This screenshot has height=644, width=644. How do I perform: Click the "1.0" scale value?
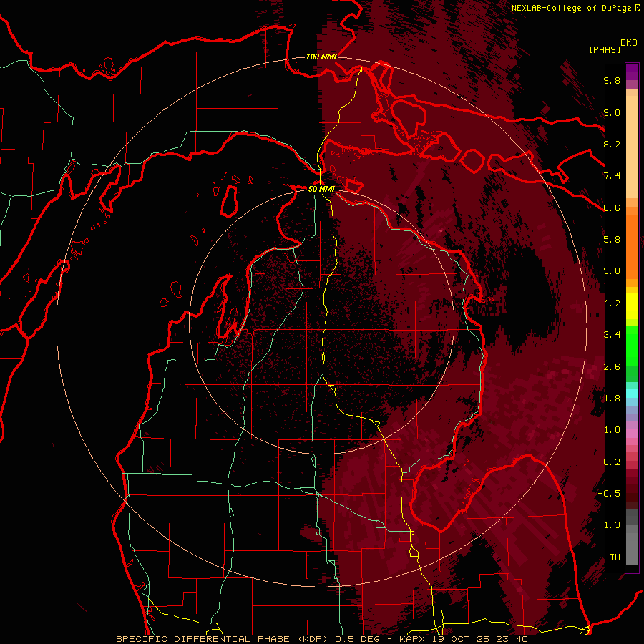coord(612,430)
